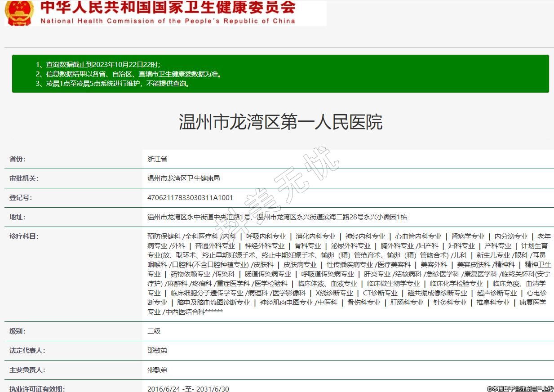Screen dimensions: 554x392
Task: Click the 级别 row label
Action: coord(18,331)
